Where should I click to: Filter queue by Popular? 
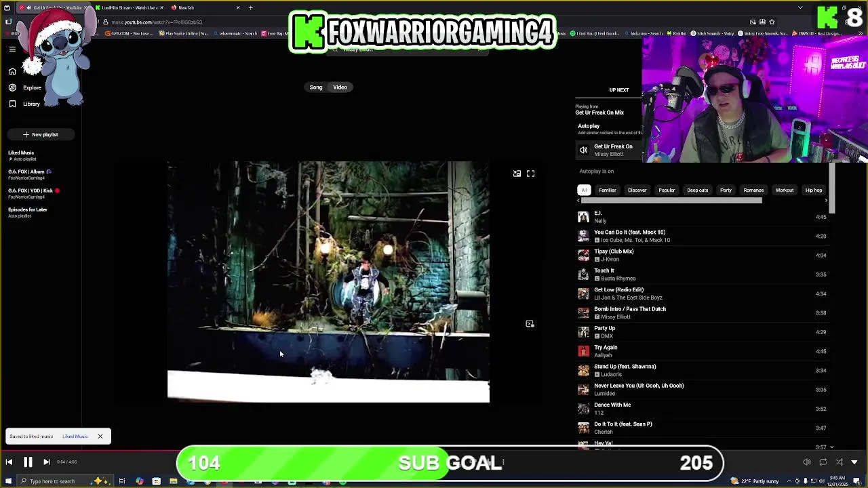click(x=667, y=190)
